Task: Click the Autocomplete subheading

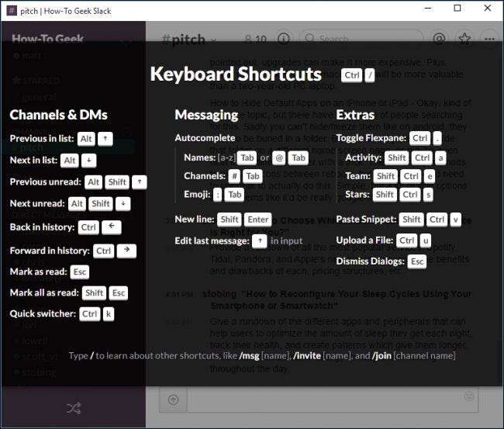Action: pyautogui.click(x=205, y=138)
